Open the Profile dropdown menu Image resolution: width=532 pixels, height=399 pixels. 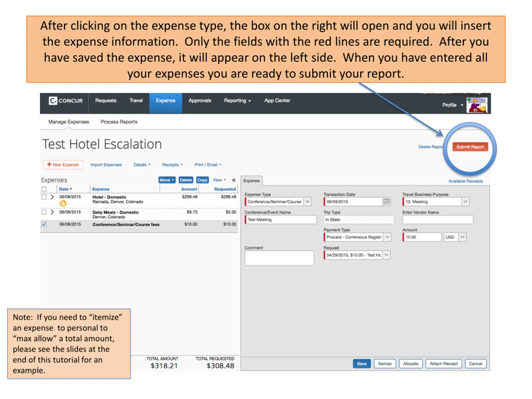[453, 105]
